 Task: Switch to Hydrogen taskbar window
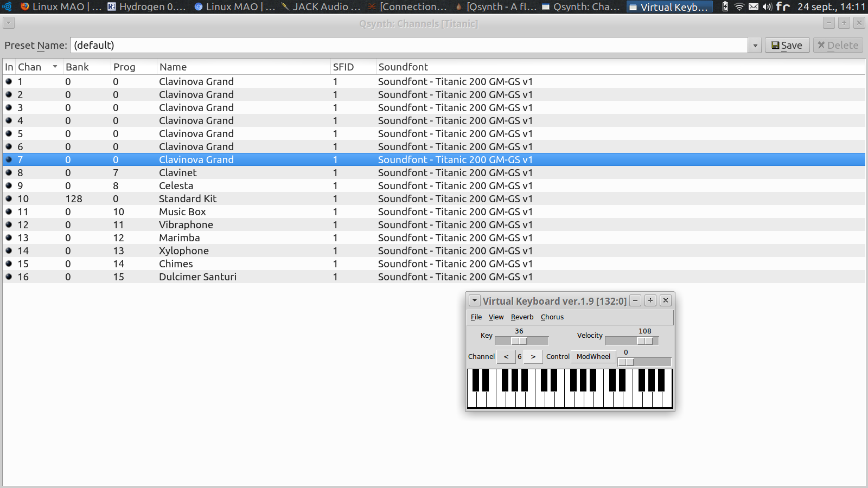[146, 7]
